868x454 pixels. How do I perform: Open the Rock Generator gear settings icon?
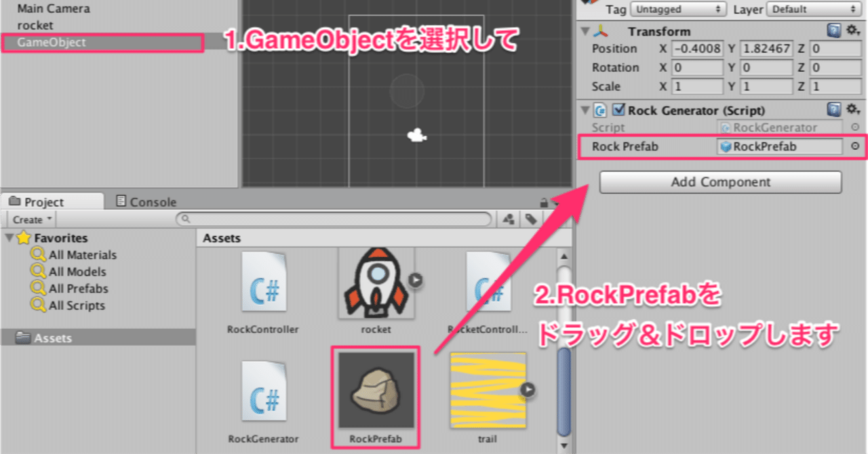853,110
